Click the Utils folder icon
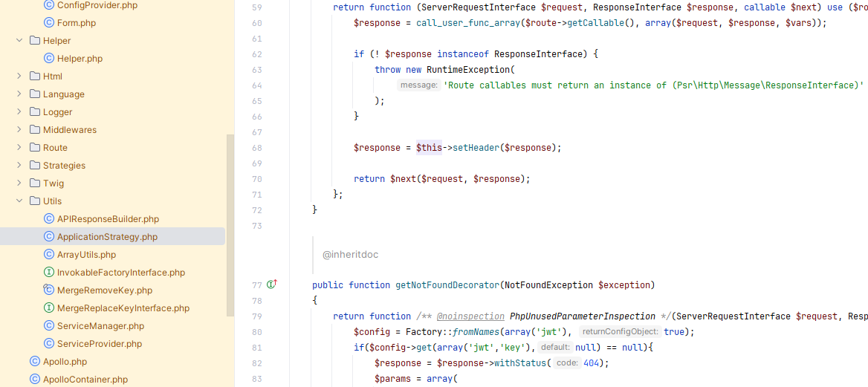 tap(35, 201)
